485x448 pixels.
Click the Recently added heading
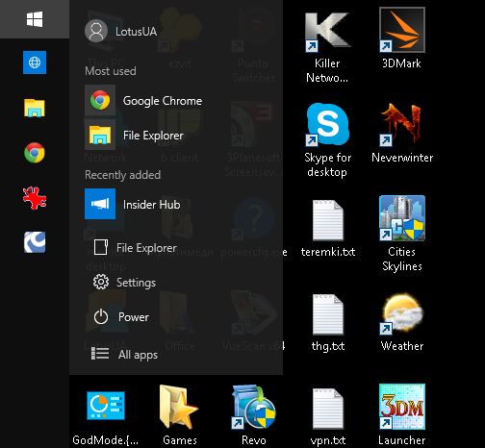tap(123, 175)
